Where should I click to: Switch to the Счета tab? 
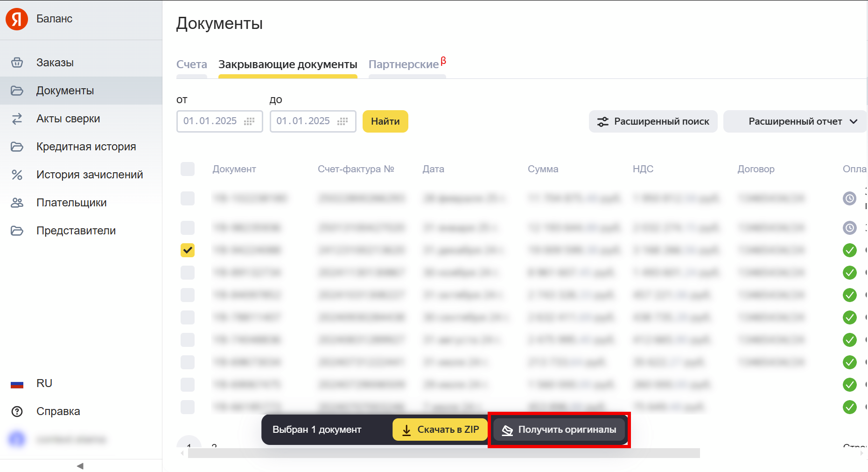point(191,64)
